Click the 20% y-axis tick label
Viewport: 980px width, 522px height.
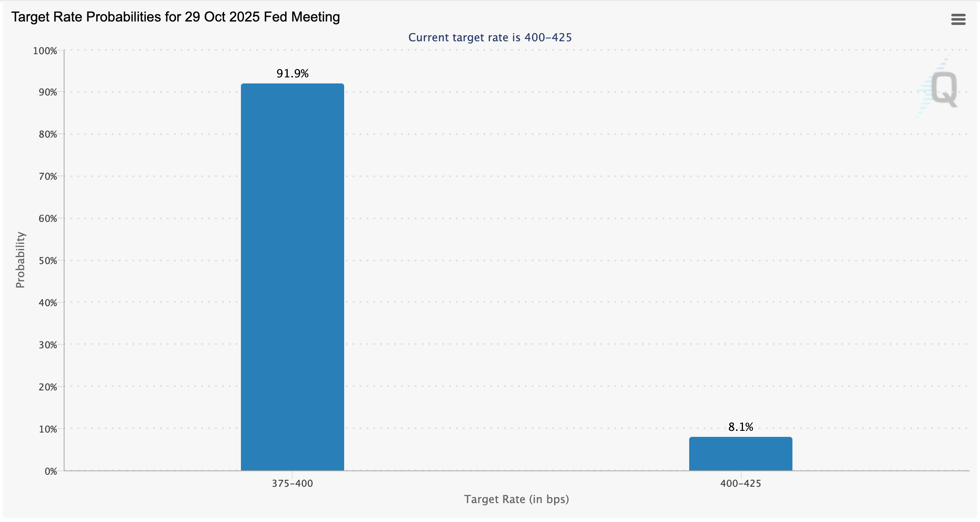point(47,387)
